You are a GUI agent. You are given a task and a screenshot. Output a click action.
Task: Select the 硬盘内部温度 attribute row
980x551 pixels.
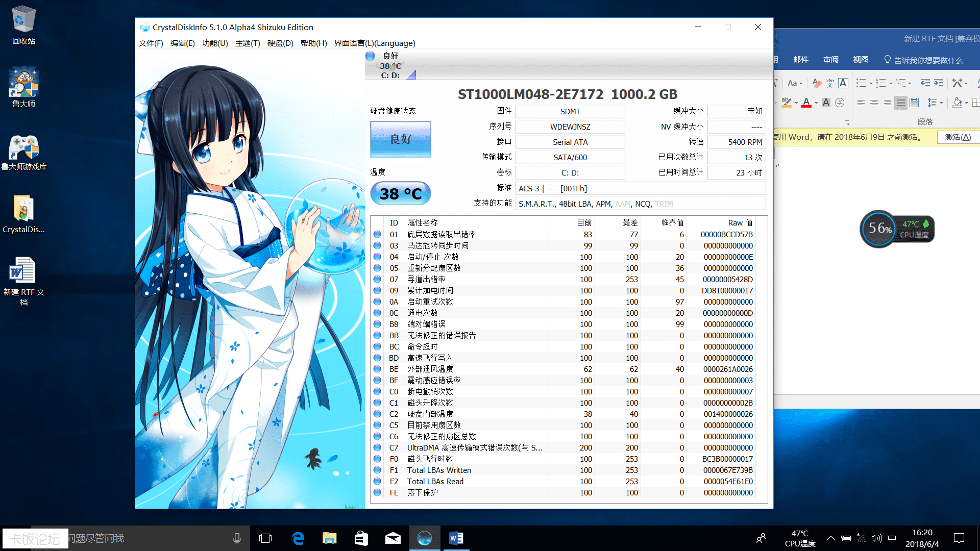click(x=563, y=414)
